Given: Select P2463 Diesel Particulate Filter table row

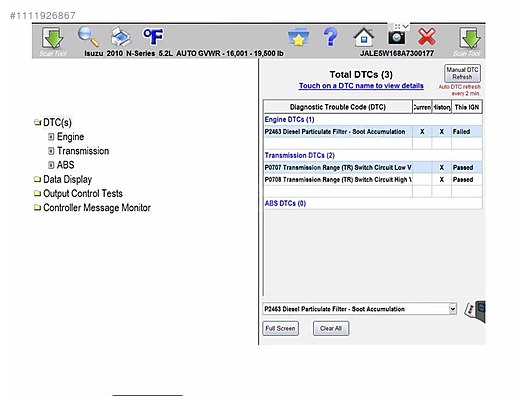Looking at the screenshot, I should tap(373, 132).
